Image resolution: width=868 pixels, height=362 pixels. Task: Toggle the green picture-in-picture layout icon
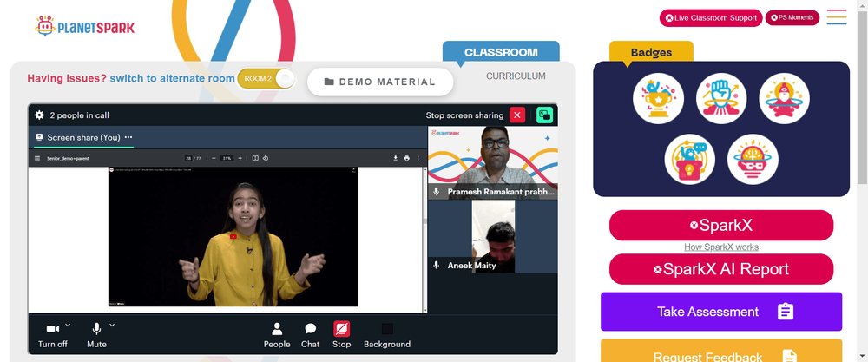pos(545,115)
